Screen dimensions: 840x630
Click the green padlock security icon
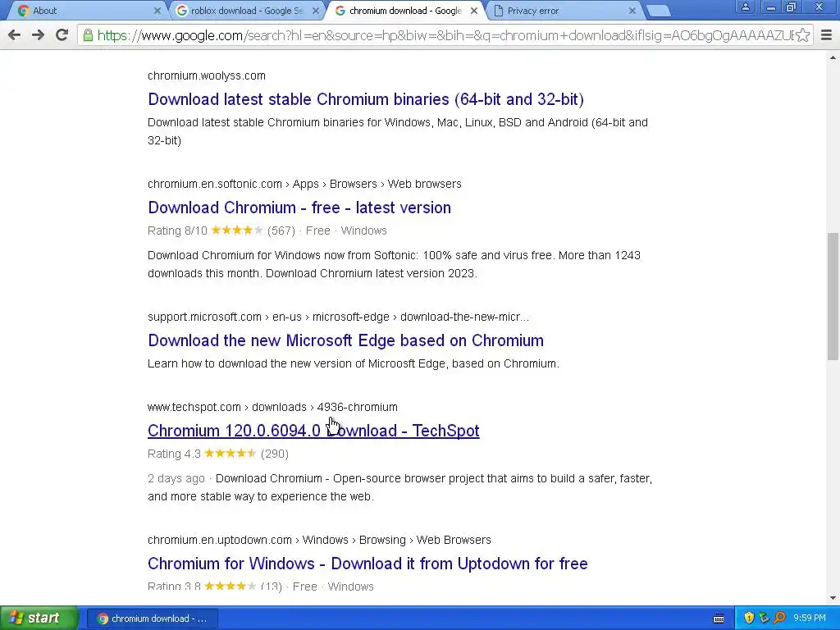88,35
